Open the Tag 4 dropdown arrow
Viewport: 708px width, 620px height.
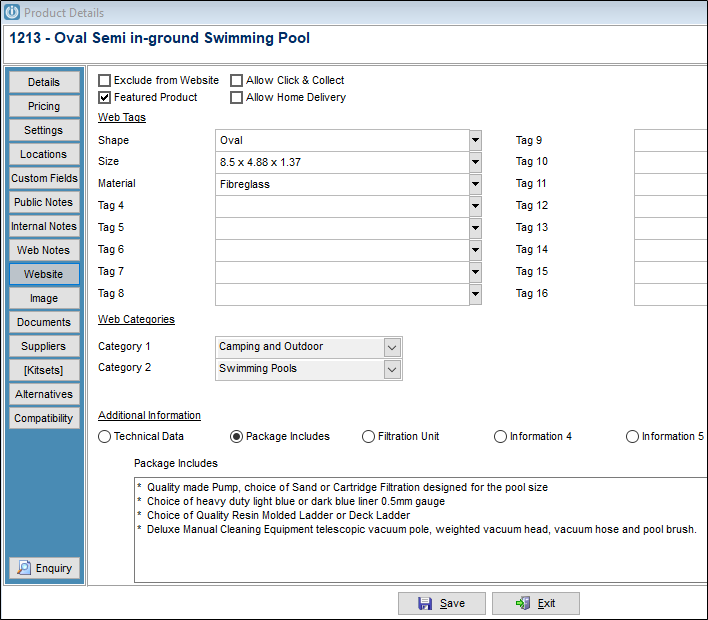[x=475, y=206]
